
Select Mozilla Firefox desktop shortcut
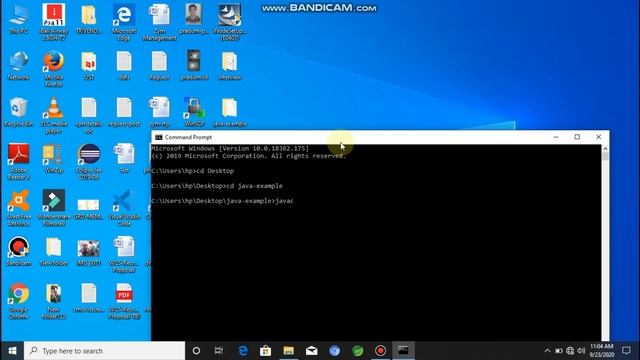pos(53,69)
